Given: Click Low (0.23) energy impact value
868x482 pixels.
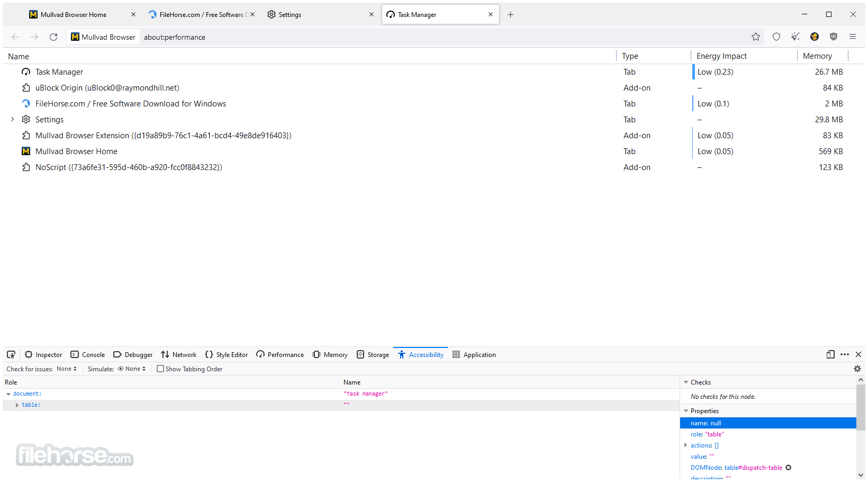Looking at the screenshot, I should [716, 72].
